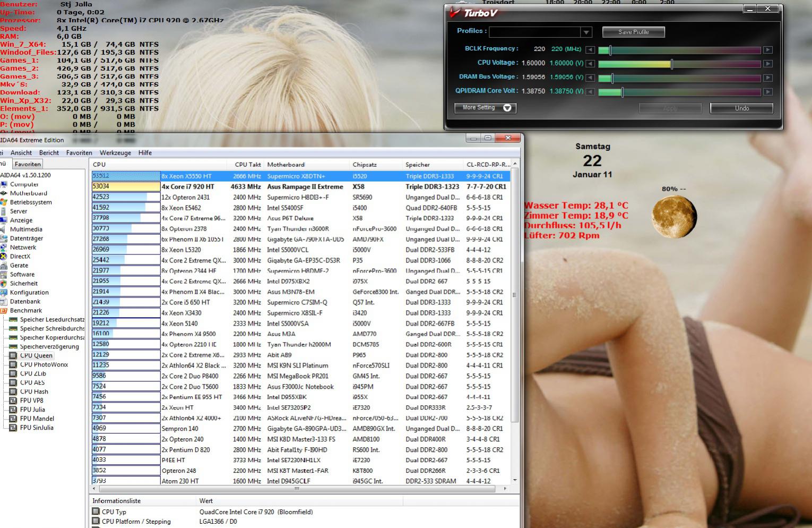Open the CPU PhotoWorxx benchmark
This screenshot has height=528, width=812.
pyautogui.click(x=44, y=364)
